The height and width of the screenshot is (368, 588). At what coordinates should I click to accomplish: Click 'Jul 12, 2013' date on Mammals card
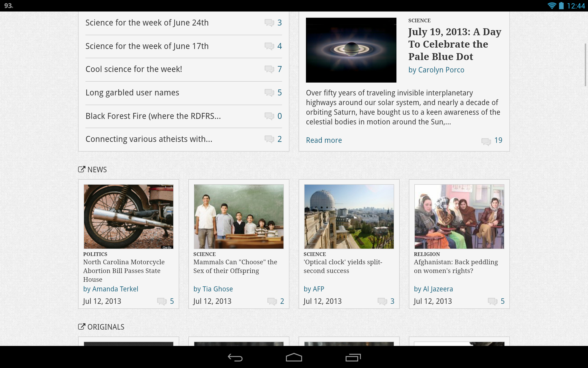click(212, 301)
